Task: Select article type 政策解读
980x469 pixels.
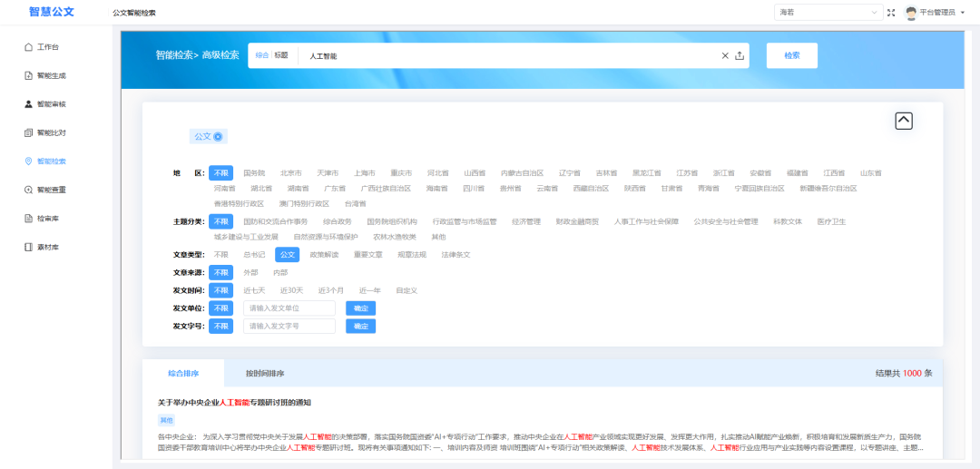Action: 324,255
